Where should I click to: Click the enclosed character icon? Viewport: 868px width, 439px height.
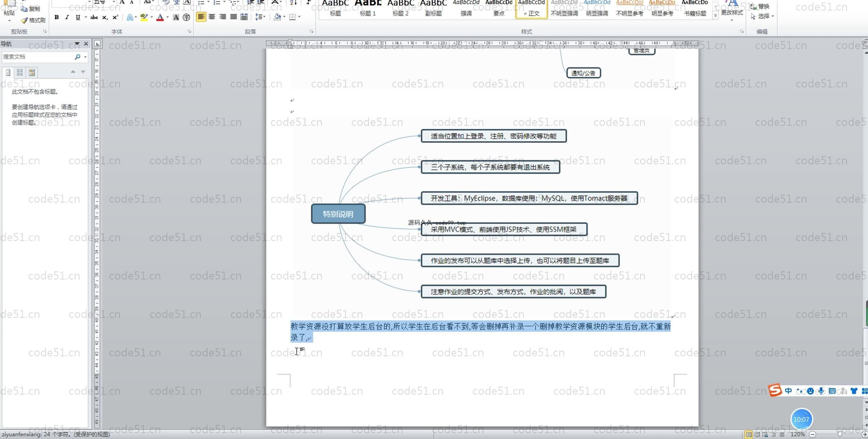click(x=186, y=17)
